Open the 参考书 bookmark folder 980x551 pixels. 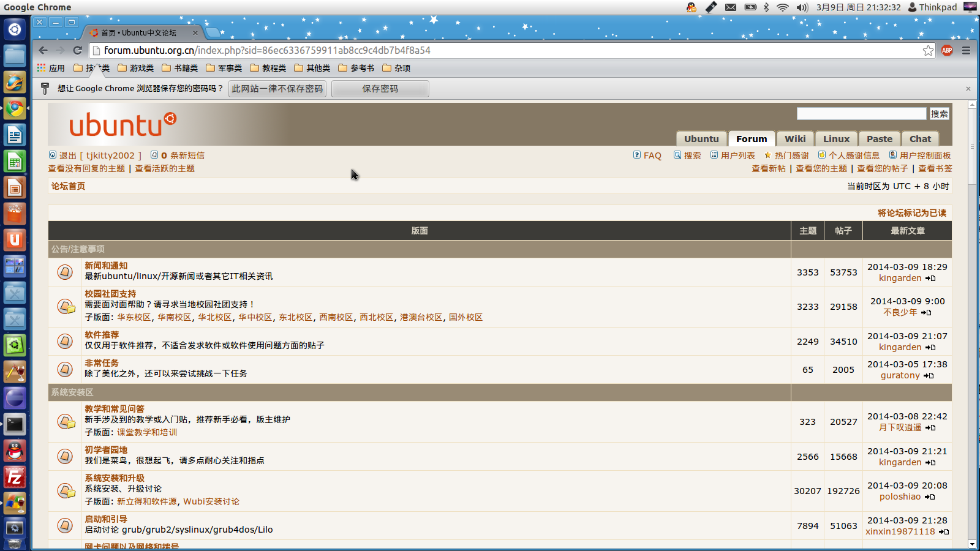click(356, 68)
